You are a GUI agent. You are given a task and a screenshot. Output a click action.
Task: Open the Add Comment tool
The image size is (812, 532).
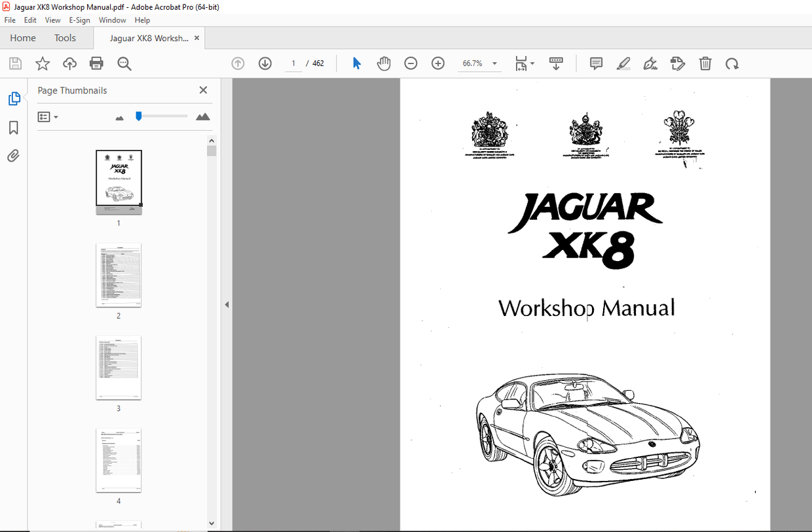(x=595, y=63)
